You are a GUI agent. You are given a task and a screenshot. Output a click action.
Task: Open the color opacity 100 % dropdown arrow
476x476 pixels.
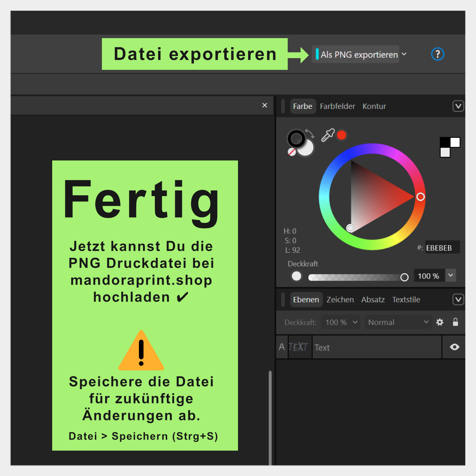[x=451, y=276]
